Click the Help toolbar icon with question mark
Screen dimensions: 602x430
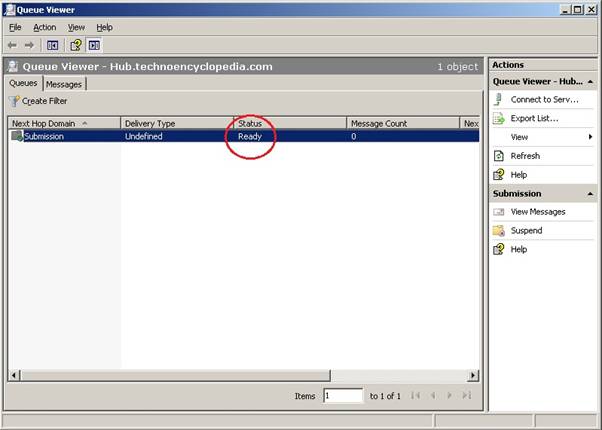pos(76,45)
